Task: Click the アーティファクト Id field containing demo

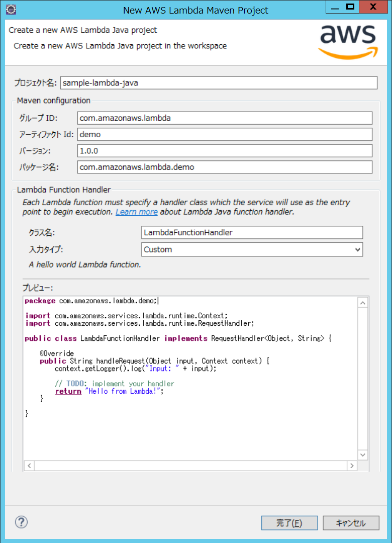Action: pos(225,134)
